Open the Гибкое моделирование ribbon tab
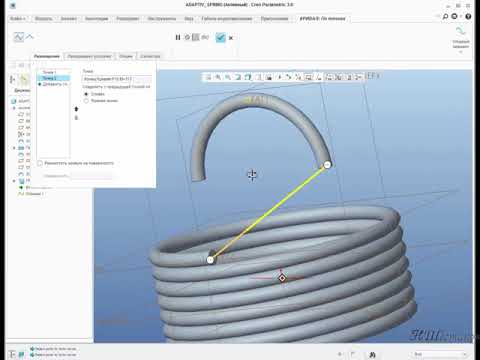This screenshot has height=360, width=480. click(227, 19)
